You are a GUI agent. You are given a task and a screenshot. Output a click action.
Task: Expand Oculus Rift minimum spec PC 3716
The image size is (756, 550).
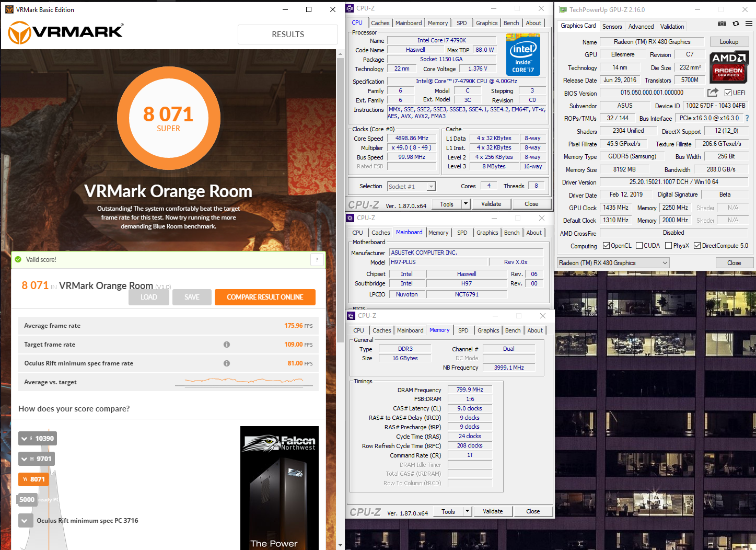tap(25, 521)
